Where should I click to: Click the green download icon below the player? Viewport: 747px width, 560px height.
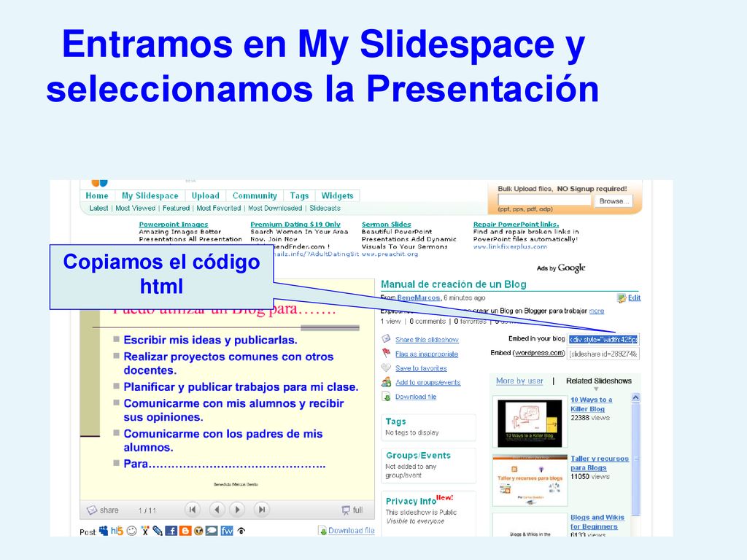click(x=322, y=531)
